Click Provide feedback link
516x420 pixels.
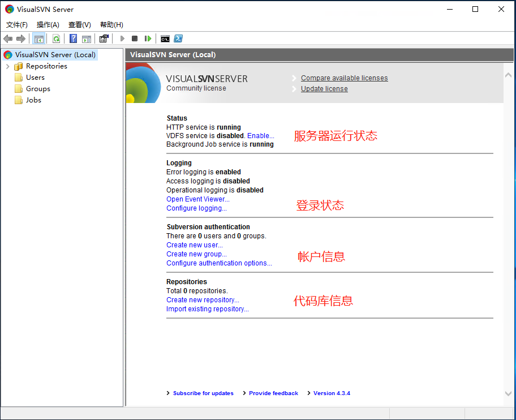click(x=273, y=393)
